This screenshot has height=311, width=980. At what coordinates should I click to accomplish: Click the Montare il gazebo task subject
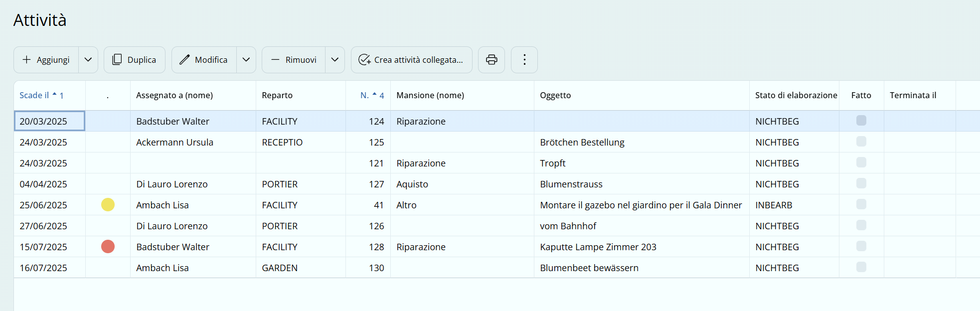641,205
